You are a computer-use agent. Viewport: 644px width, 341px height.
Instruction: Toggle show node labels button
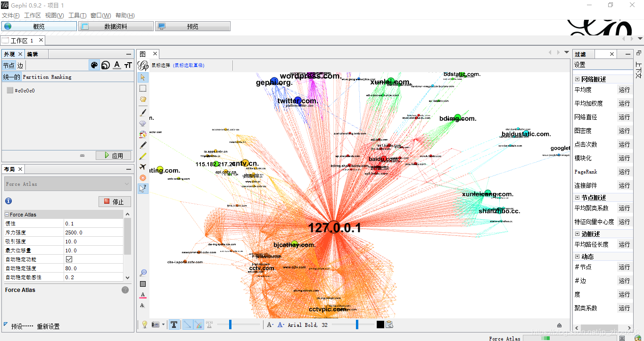click(x=174, y=324)
